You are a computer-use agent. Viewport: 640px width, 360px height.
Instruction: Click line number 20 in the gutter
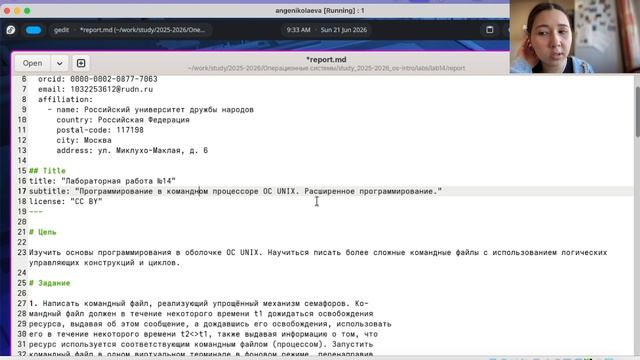point(22,222)
